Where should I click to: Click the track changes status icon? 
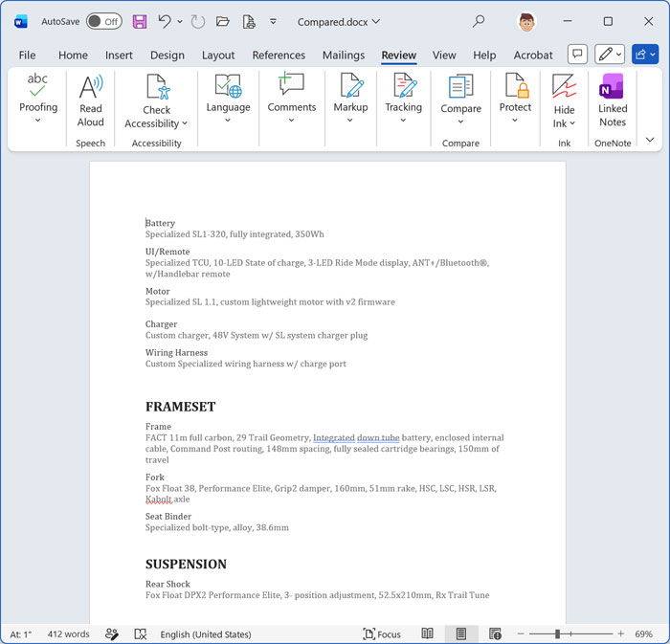pyautogui.click(x=112, y=634)
